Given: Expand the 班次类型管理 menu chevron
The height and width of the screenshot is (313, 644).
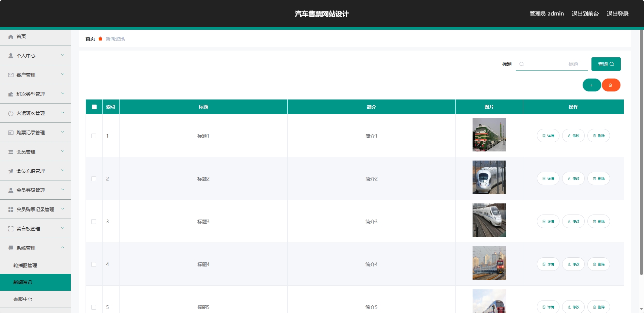Looking at the screenshot, I should [x=63, y=93].
